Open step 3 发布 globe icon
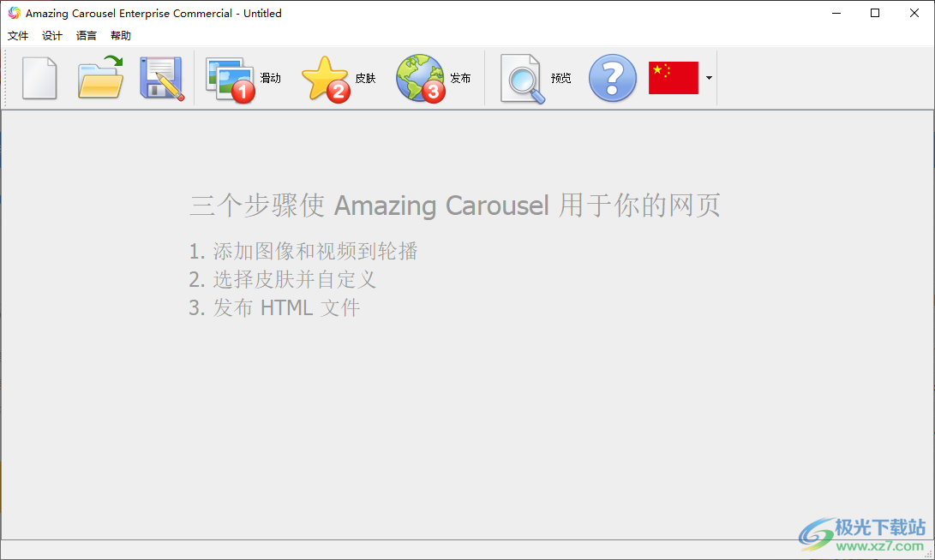The image size is (935, 560). [x=421, y=79]
